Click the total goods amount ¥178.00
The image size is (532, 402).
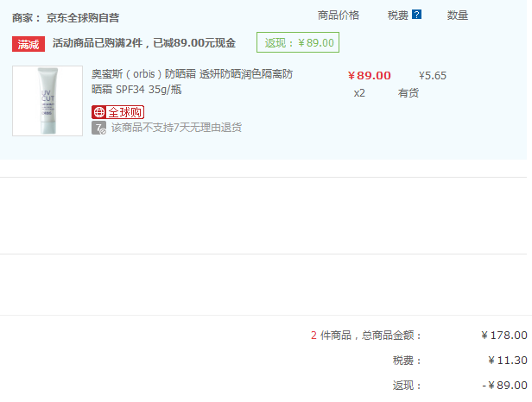(x=504, y=336)
